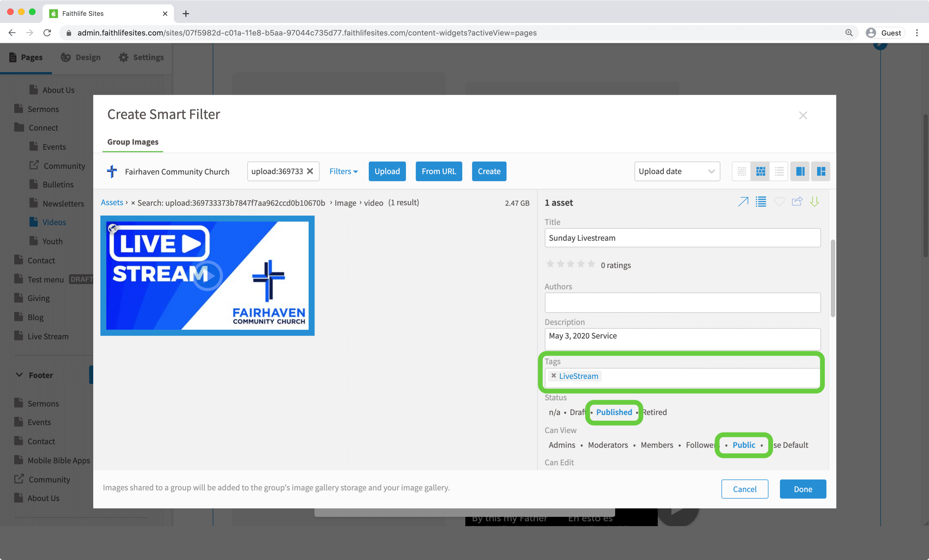The image size is (929, 560).
Task: Rate the asset three stars
Action: click(571, 264)
